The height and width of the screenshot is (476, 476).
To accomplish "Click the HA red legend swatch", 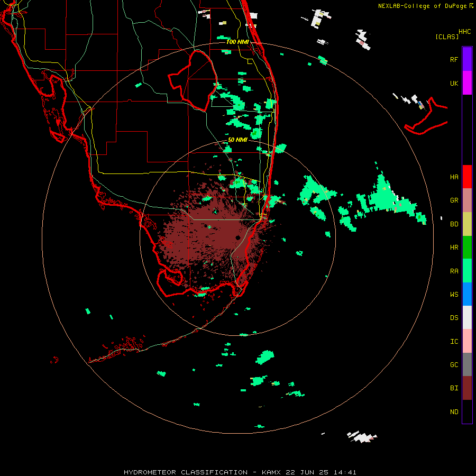I will coord(467,177).
